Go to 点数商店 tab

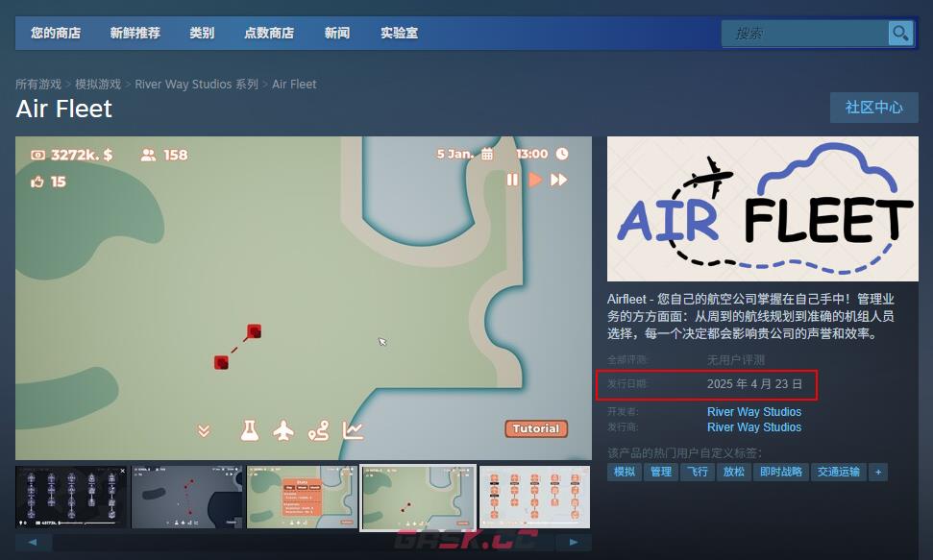click(269, 34)
